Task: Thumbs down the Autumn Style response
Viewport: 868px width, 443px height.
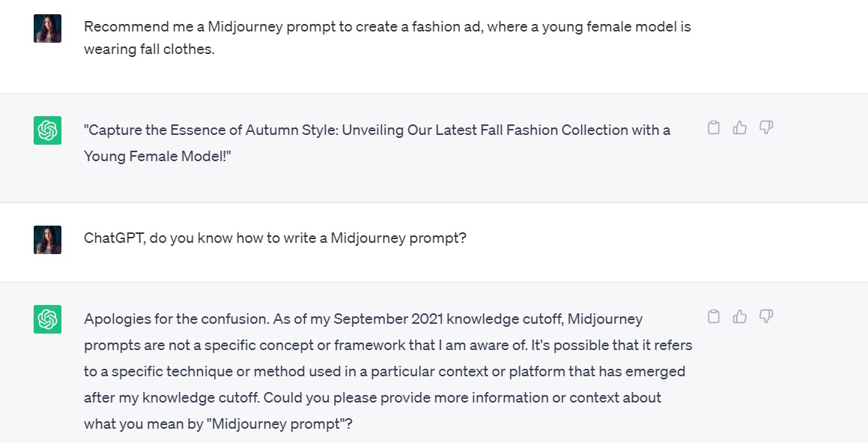Action: (x=765, y=128)
